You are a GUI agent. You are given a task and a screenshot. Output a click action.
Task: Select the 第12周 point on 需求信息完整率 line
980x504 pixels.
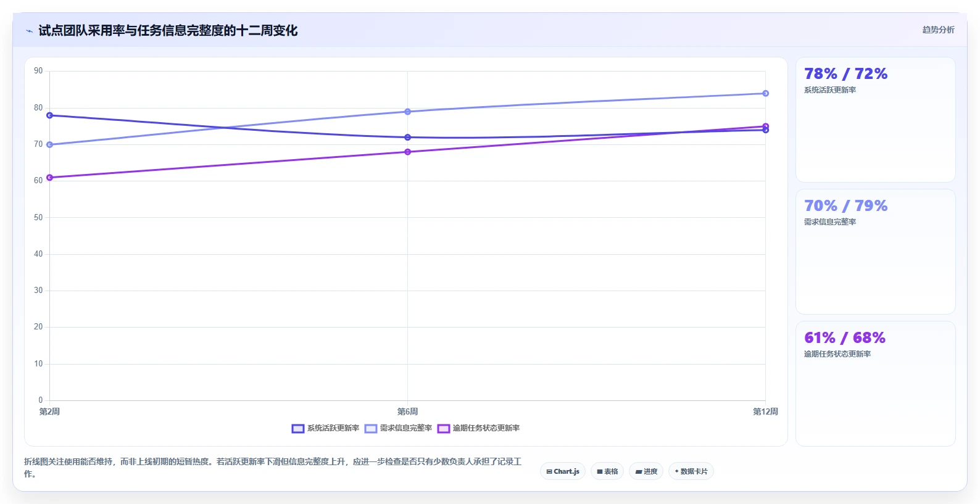click(x=765, y=94)
